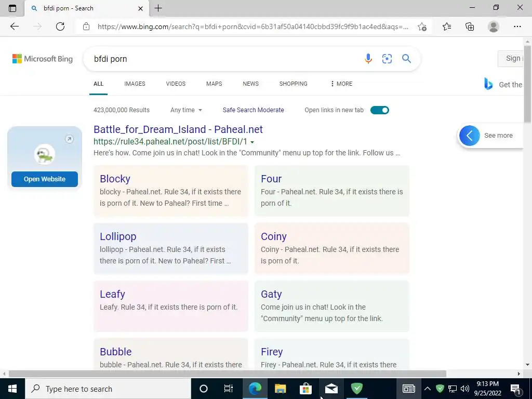The height and width of the screenshot is (399, 532).
Task: Click the horizontal page scrollbar
Action: click(228, 374)
